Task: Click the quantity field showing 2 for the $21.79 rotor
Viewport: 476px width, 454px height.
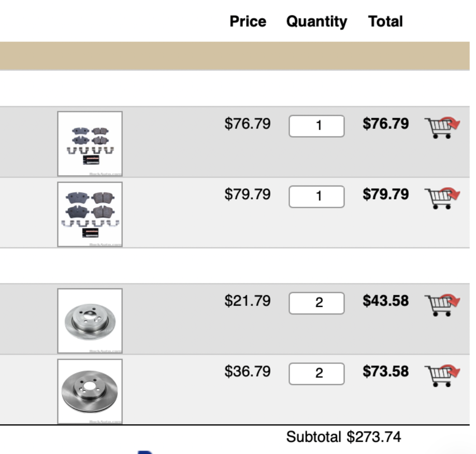Action: pos(316,303)
